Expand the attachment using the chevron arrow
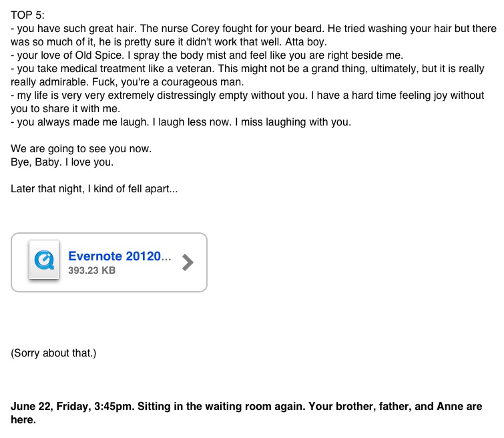The image size is (504, 438). click(188, 262)
